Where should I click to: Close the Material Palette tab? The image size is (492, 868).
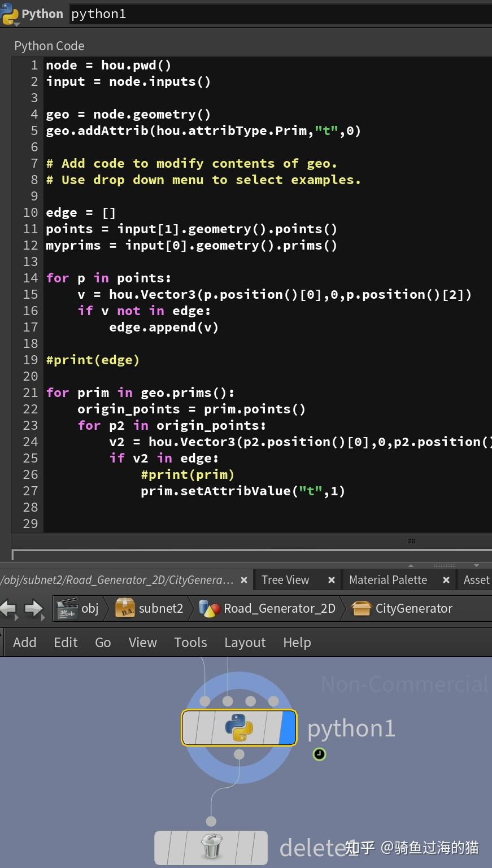[446, 579]
